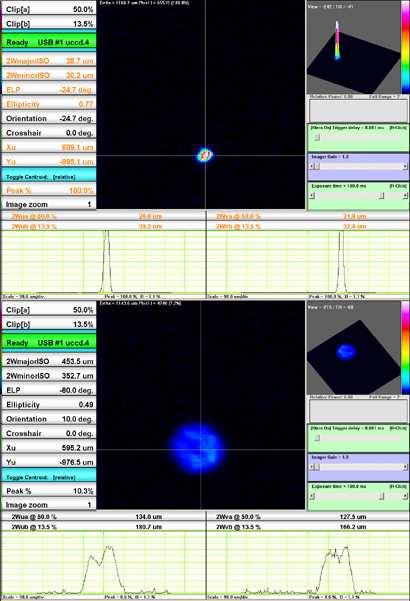Click the Ellipticity 0.77 readout button

click(x=49, y=104)
